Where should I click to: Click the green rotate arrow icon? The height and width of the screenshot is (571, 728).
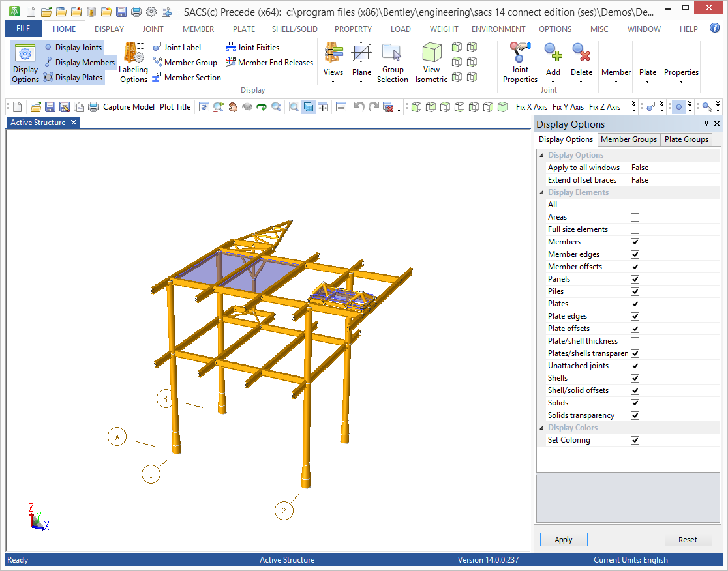pyautogui.click(x=262, y=107)
